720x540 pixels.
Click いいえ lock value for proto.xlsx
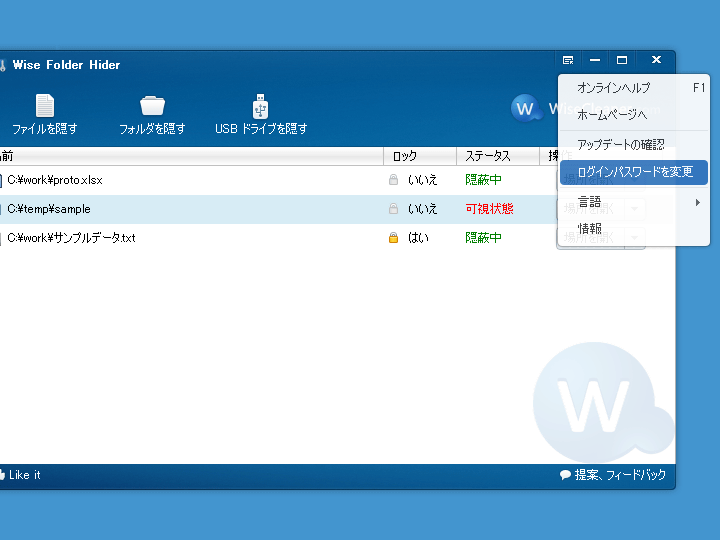pos(422,180)
